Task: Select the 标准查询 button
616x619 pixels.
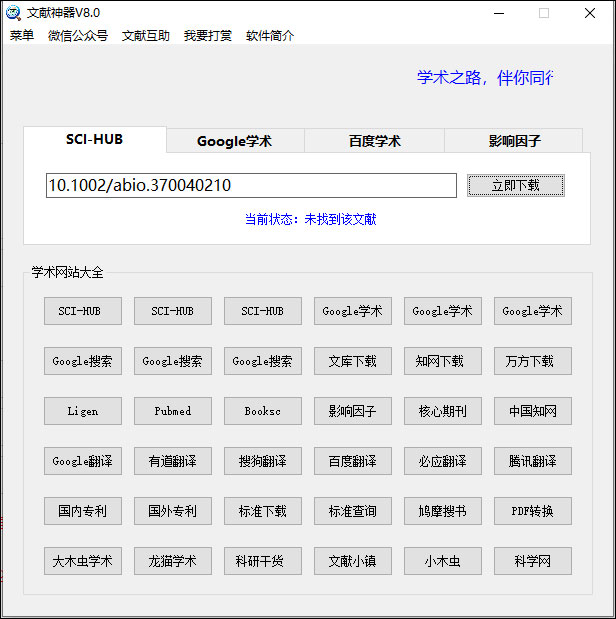Action: point(353,511)
